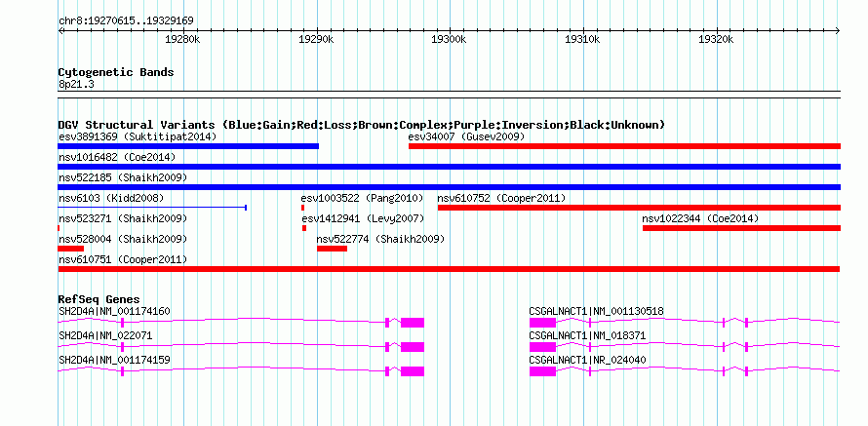Image resolution: width=868 pixels, height=426 pixels.
Task: Select the red esv34007 loss bar
Action: tap(624, 146)
